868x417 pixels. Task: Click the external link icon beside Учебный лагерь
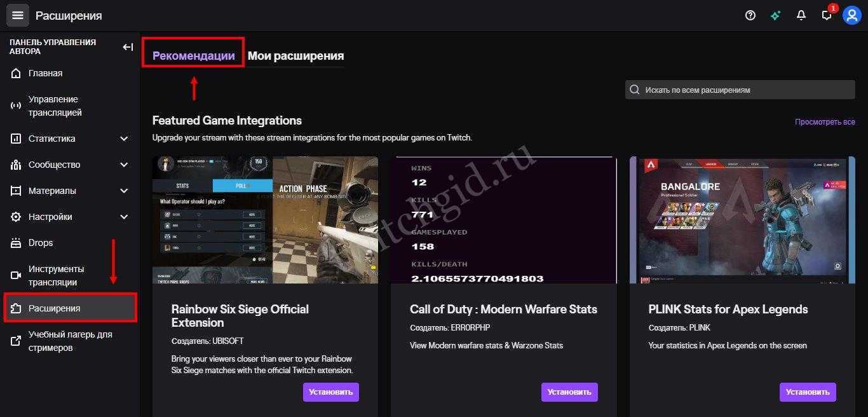(x=17, y=341)
